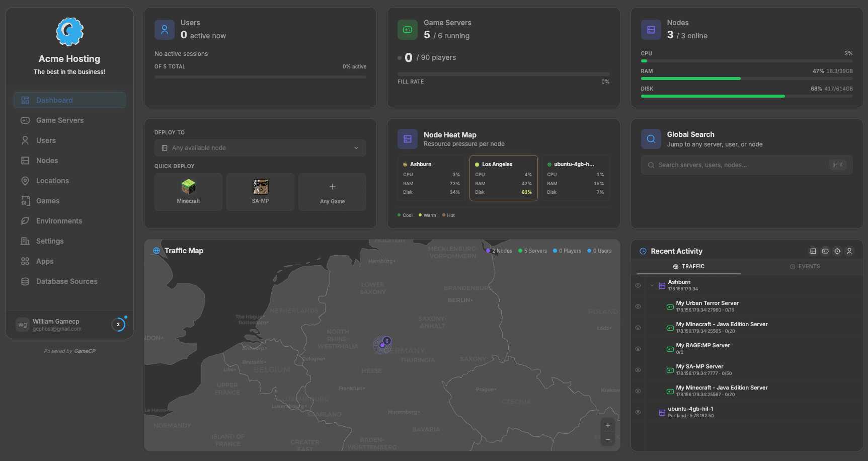
Task: Select Nodes from the navigation sidebar
Action: [46, 160]
